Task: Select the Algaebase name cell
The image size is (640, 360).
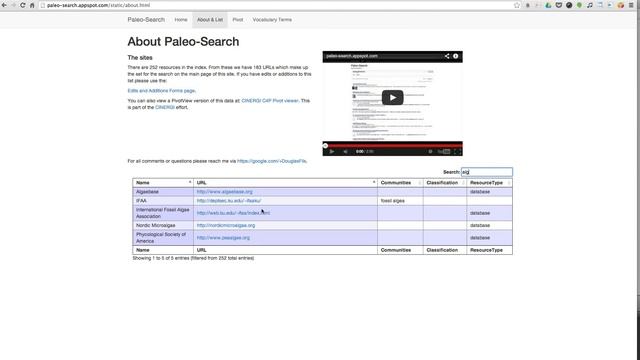Action: (x=163, y=192)
